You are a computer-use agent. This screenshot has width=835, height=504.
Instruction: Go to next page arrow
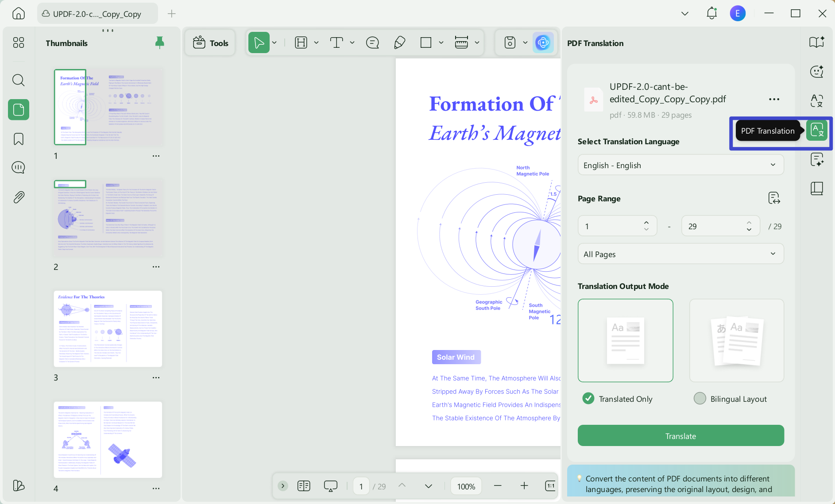click(428, 486)
